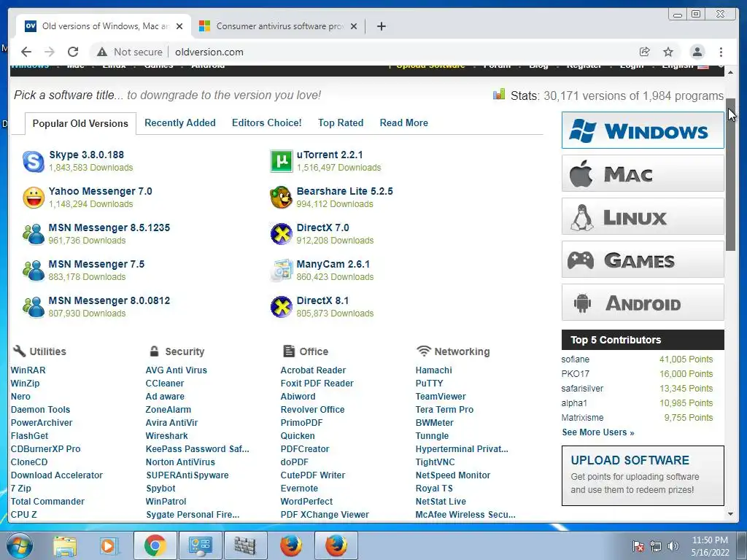Switch to Consumer antivirus software tab
Viewport: 747px width, 560px height.
(x=279, y=26)
